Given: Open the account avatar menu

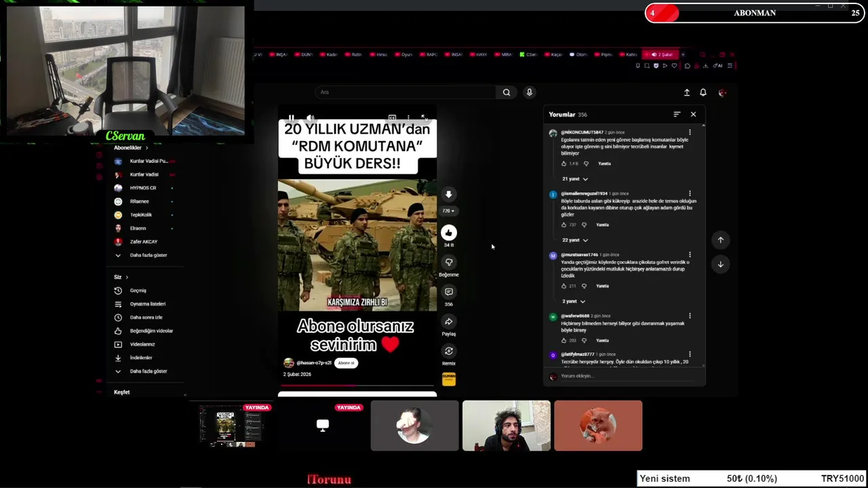Looking at the screenshot, I should click(722, 92).
